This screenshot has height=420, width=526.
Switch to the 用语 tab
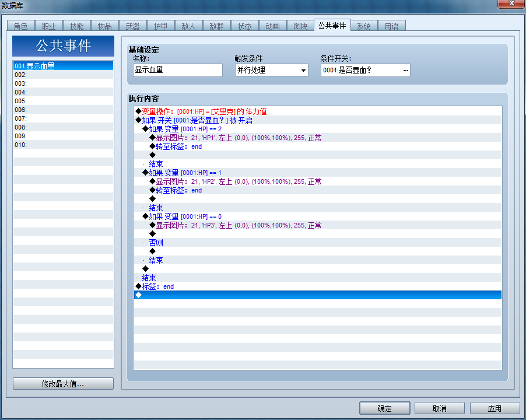392,26
